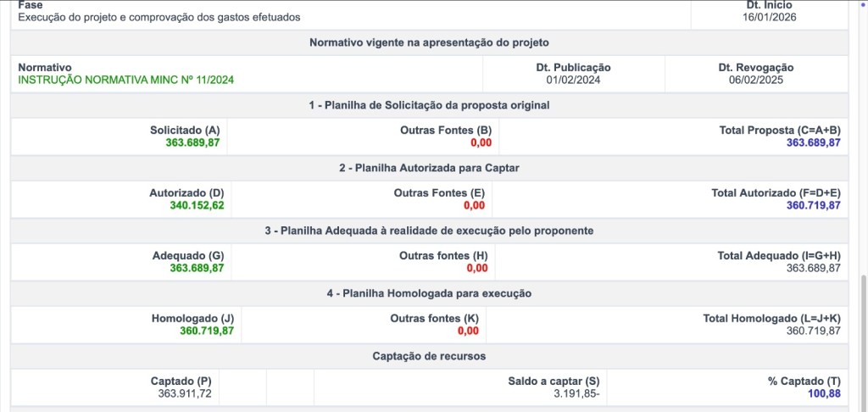Click the Dt. Publicação date 01/02/2024
The image size is (868, 412).
pyautogui.click(x=573, y=81)
